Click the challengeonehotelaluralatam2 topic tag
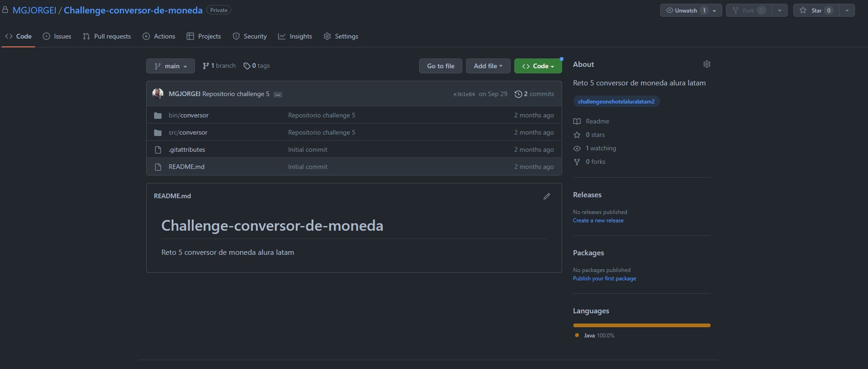The width and height of the screenshot is (868, 369). coord(616,101)
